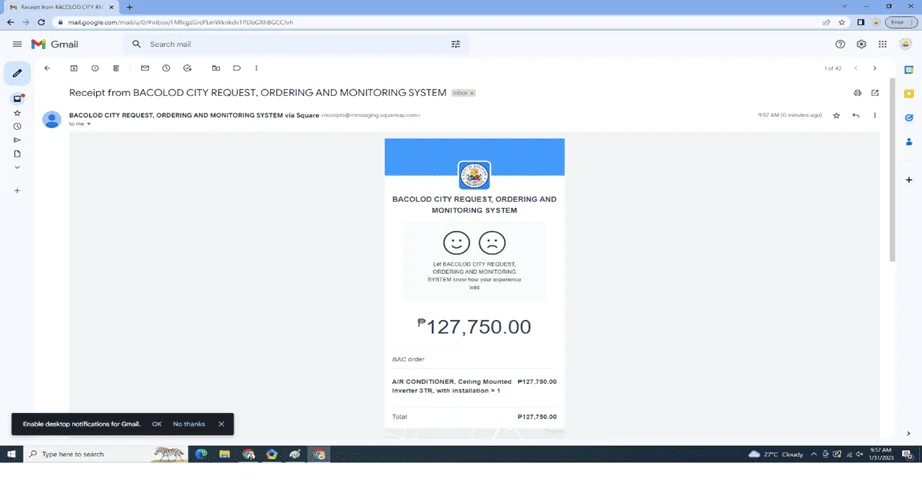Click the Gmail logo
Screen dimensions: 922x502
point(55,44)
